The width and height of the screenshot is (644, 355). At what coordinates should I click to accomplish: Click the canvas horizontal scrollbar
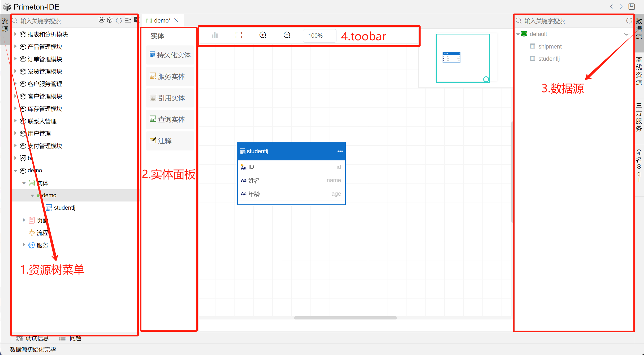pyautogui.click(x=345, y=318)
